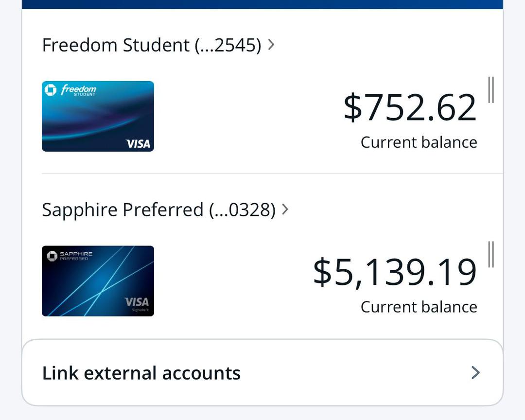
Task: Click the freedom wordmark on the blue card
Action: pyautogui.click(x=79, y=90)
